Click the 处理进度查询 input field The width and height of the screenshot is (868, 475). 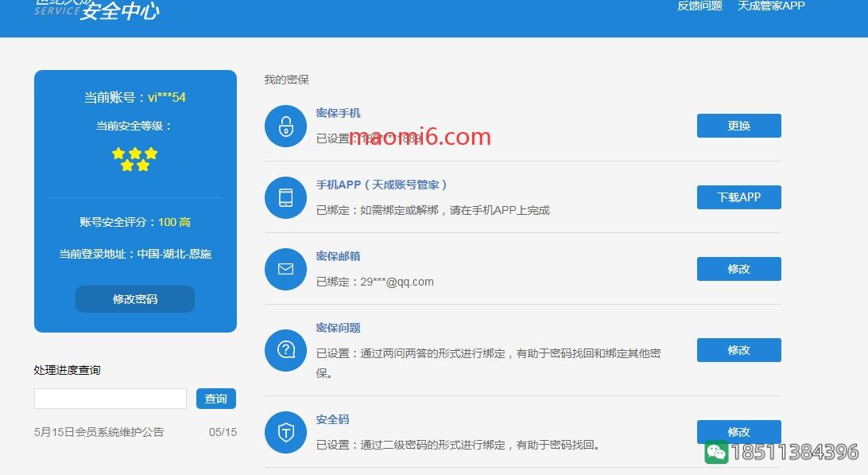pyautogui.click(x=110, y=399)
